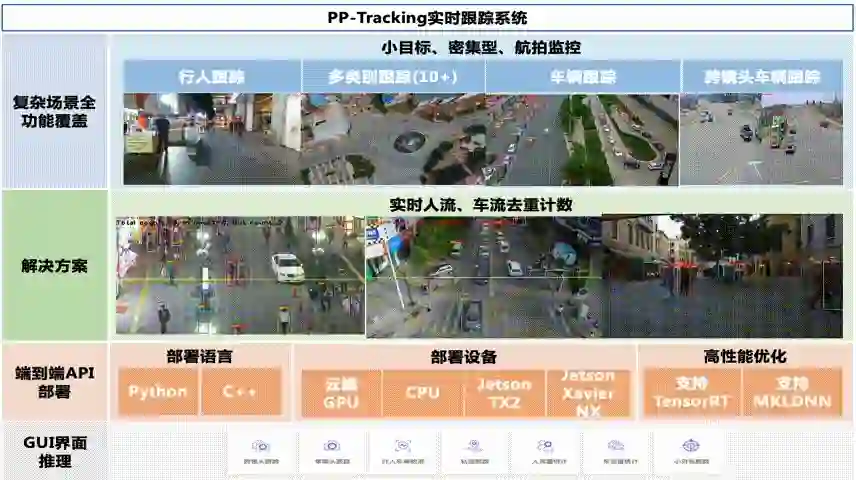856x480 pixels.
Task: Click the 解决方案 side label
Action: coord(54,266)
